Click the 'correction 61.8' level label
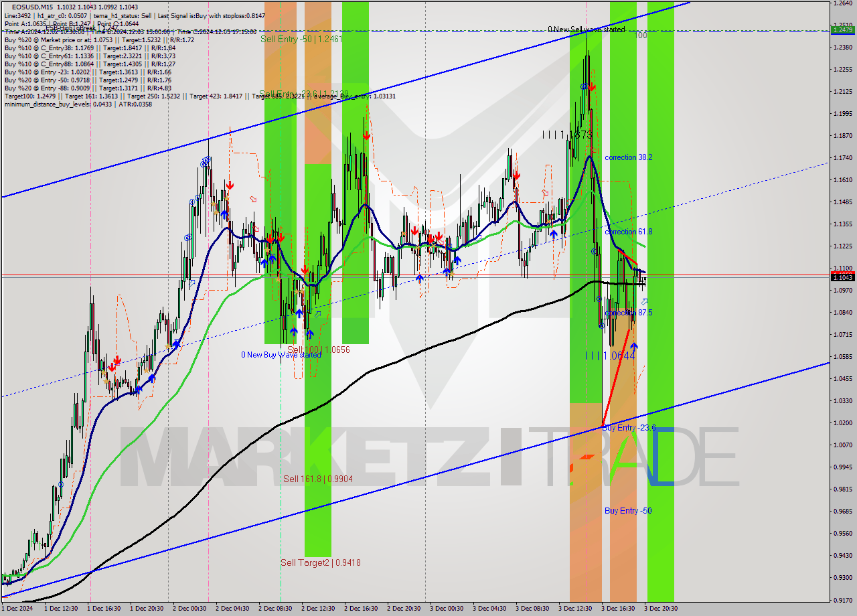This screenshot has width=857, height=616. 628,232
